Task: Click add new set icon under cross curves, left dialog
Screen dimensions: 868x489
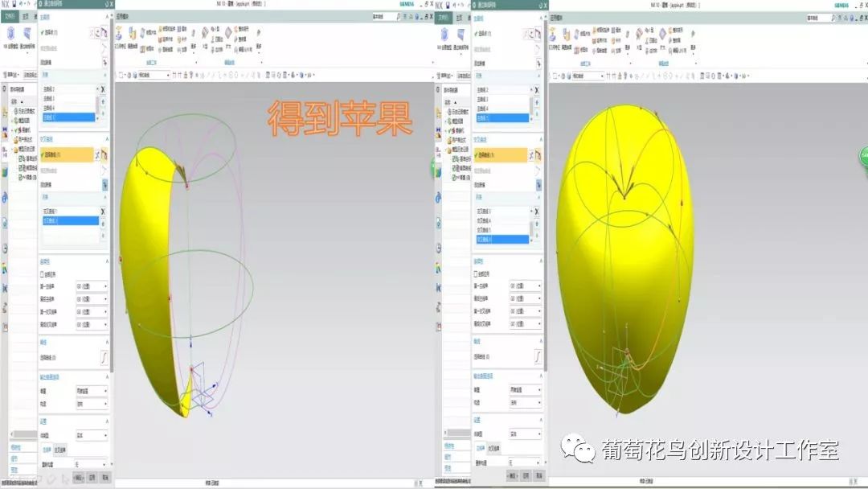Action: 104,184
